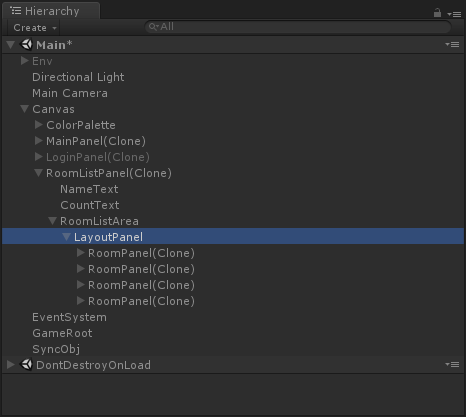Select the Main Camera object
Screen dimensions: 466x417
click(x=70, y=93)
